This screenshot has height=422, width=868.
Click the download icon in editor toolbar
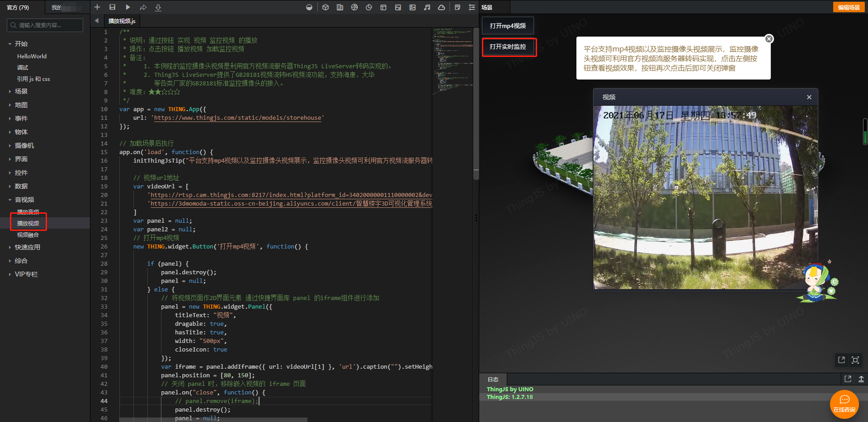click(158, 7)
